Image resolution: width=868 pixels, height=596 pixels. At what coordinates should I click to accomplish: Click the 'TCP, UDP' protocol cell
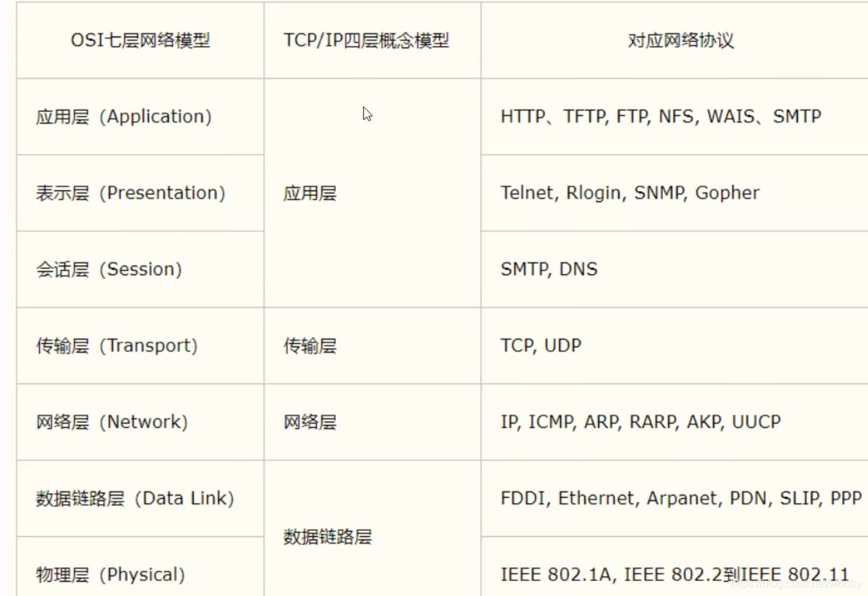click(674, 346)
